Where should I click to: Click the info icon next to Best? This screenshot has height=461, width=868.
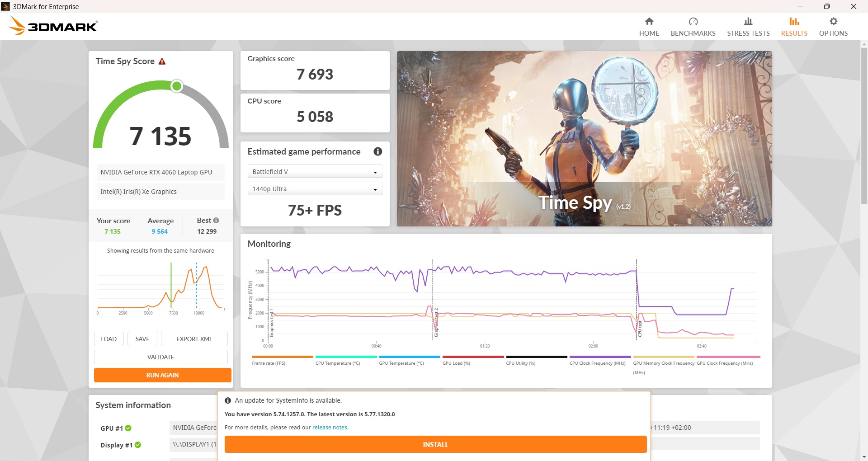click(x=216, y=221)
